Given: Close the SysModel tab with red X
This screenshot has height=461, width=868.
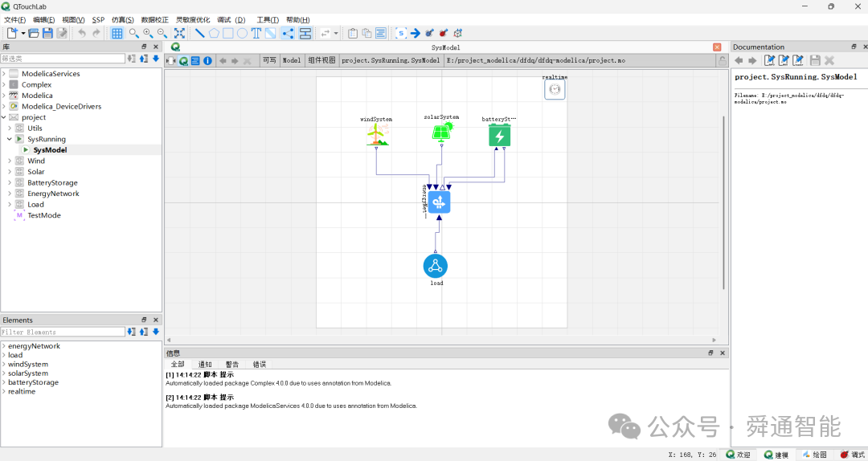Looking at the screenshot, I should [717, 47].
